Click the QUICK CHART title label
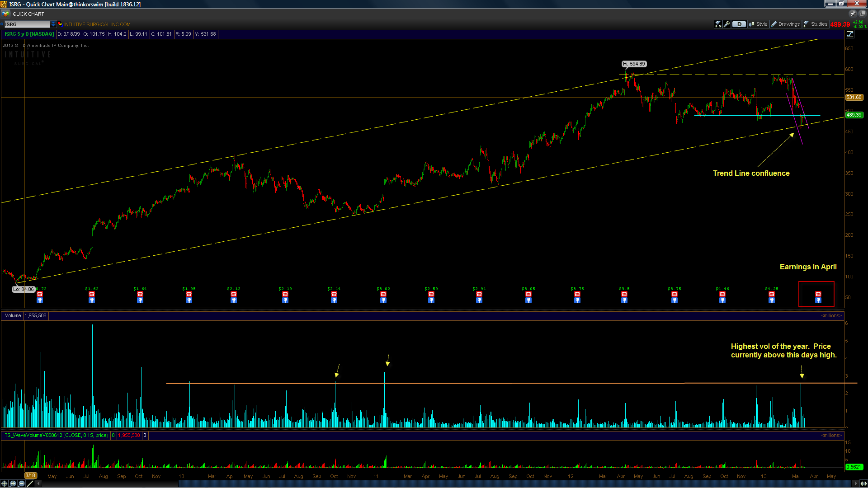Image resolution: width=868 pixels, height=488 pixels. pyautogui.click(x=28, y=14)
